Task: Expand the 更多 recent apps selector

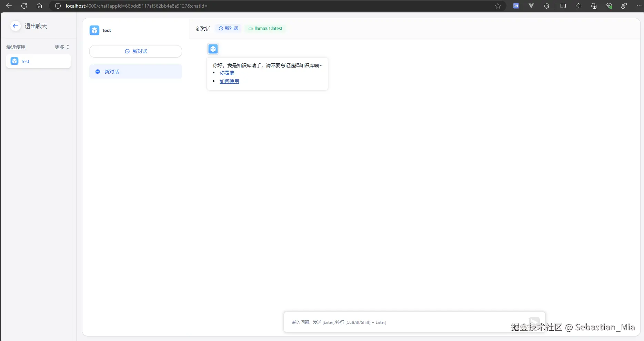Action: tap(62, 47)
